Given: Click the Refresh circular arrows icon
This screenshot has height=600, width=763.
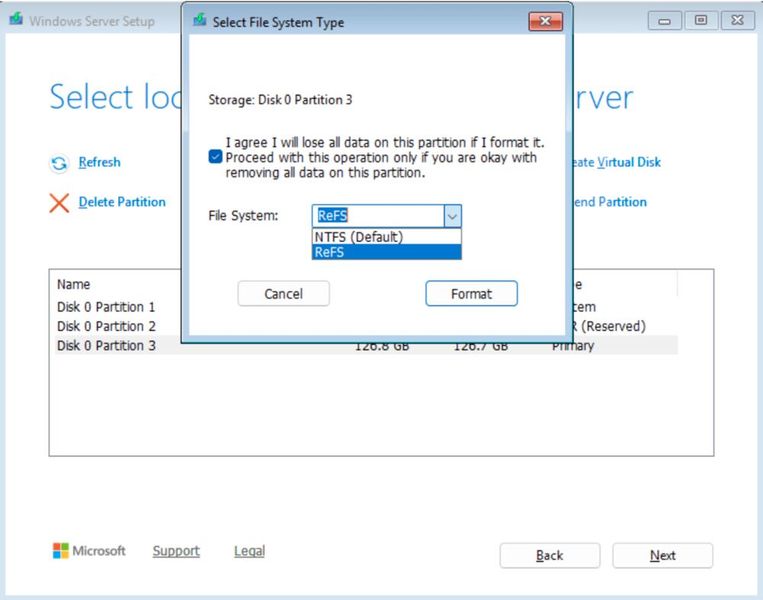Looking at the screenshot, I should (59, 163).
